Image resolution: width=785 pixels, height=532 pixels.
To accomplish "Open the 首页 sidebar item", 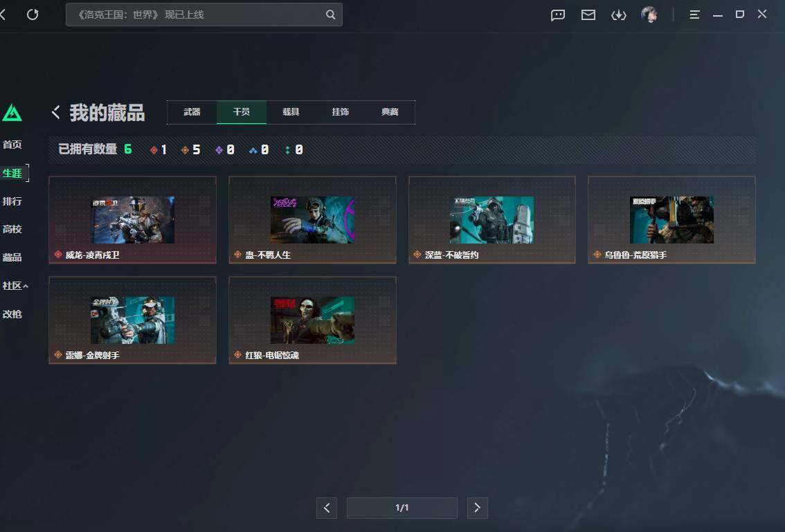I will click(12, 145).
